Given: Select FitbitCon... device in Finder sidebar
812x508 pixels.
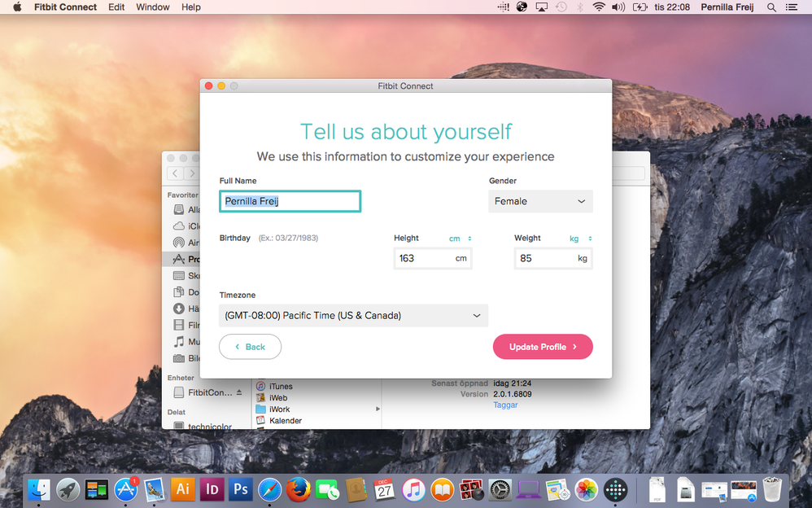Looking at the screenshot, I should tap(207, 392).
